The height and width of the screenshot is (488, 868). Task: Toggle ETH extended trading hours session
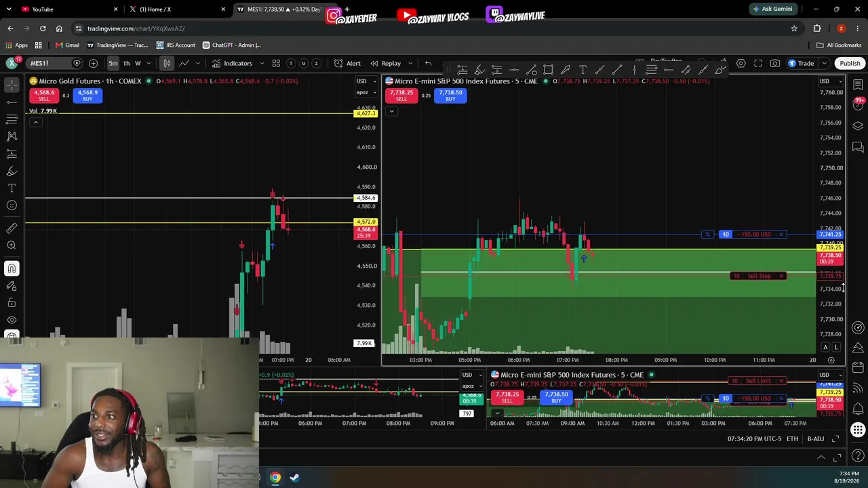[x=792, y=439]
